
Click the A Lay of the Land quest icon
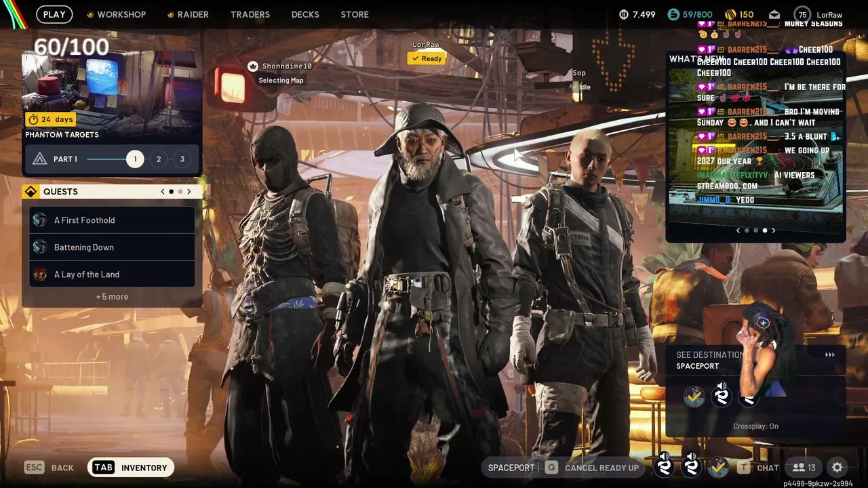click(x=40, y=274)
